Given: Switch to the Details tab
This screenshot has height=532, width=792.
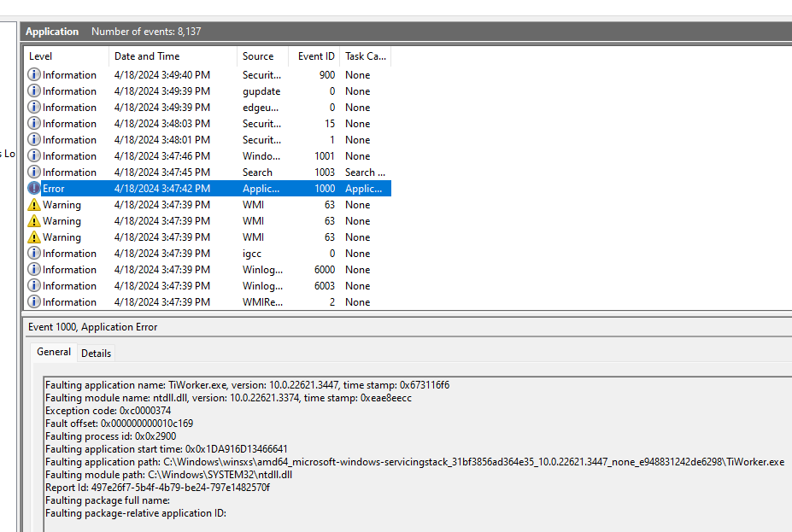Looking at the screenshot, I should pos(96,354).
